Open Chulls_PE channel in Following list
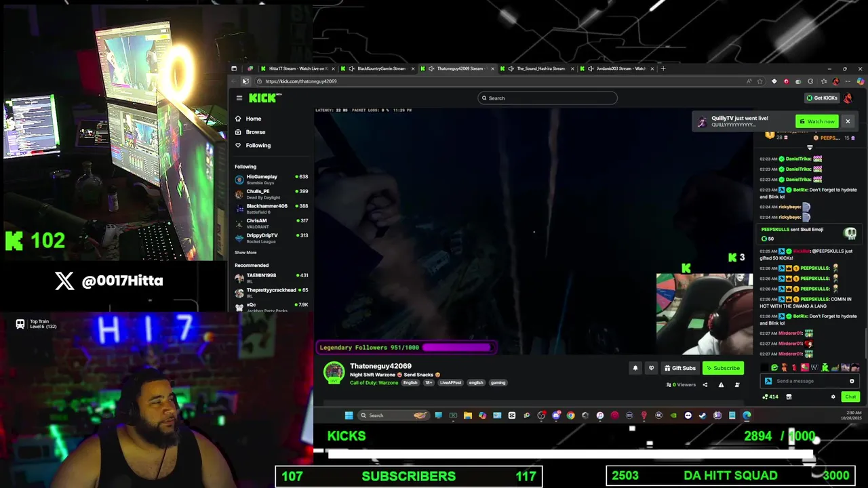The image size is (868, 488). pos(271,195)
